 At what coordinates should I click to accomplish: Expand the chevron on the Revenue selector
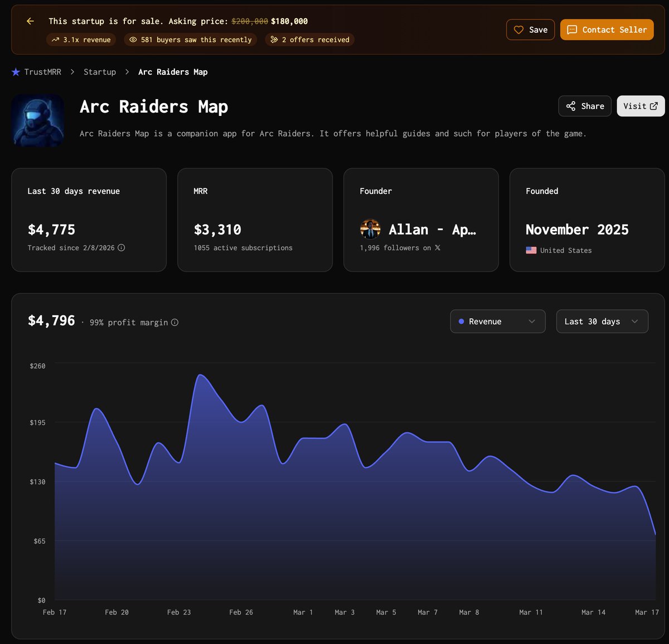[x=532, y=321]
